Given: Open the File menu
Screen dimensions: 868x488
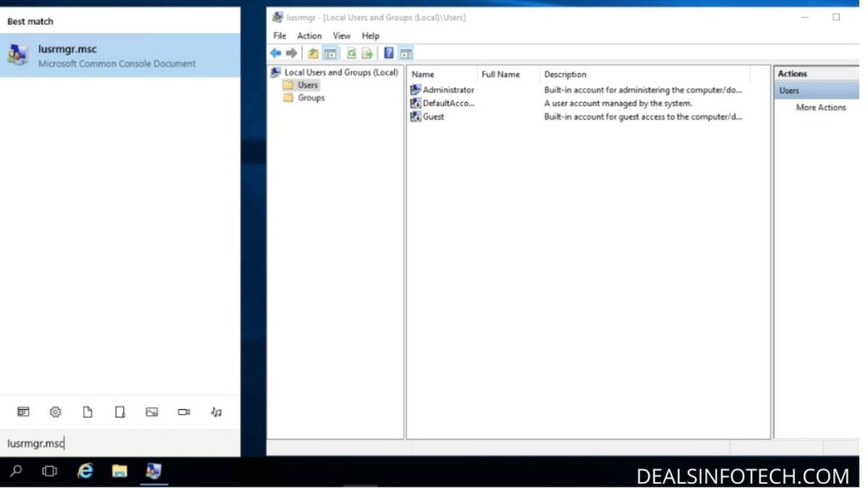Looking at the screenshot, I should coord(280,36).
